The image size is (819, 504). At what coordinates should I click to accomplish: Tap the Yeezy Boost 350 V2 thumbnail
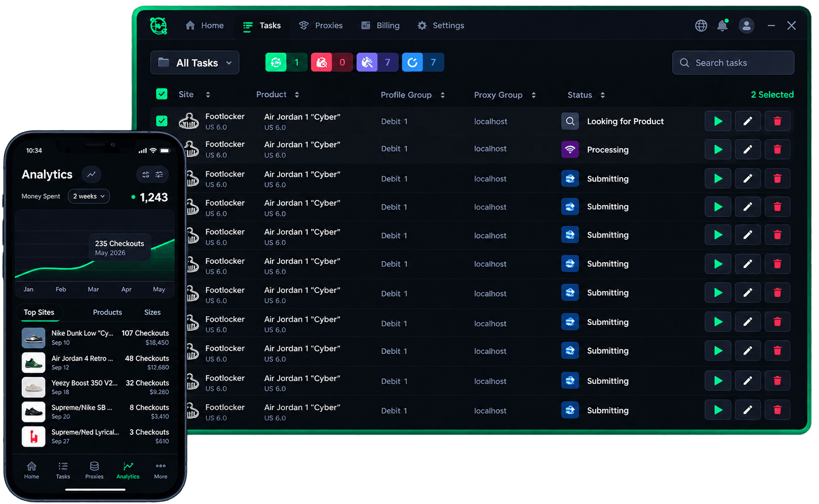[33, 387]
